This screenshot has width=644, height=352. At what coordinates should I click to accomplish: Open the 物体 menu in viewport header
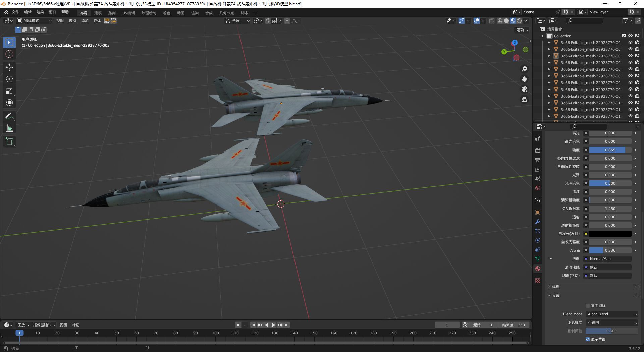[x=97, y=21]
